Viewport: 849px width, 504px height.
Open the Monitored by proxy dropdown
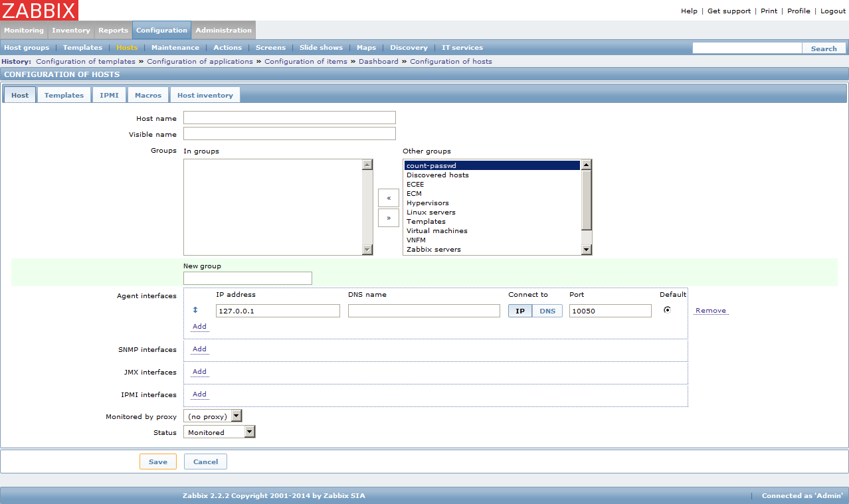(x=213, y=416)
